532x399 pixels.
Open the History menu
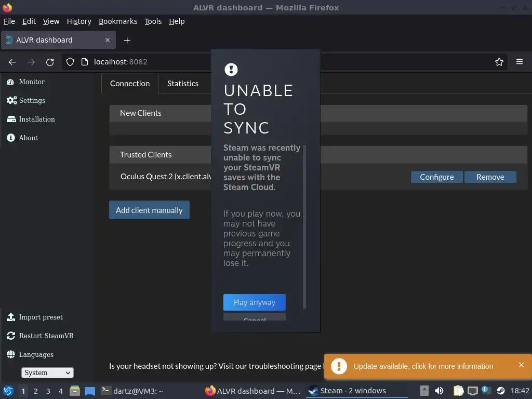click(79, 21)
